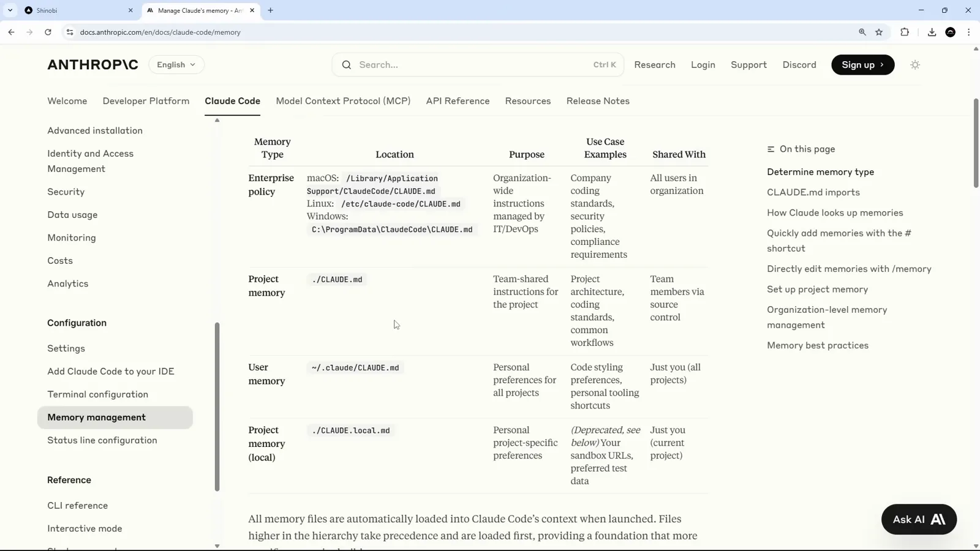Click the browser forward arrow
980x551 pixels.
[29, 32]
